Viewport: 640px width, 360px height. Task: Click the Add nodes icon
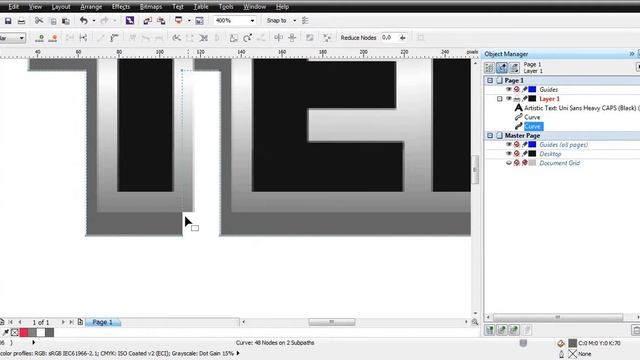40,38
